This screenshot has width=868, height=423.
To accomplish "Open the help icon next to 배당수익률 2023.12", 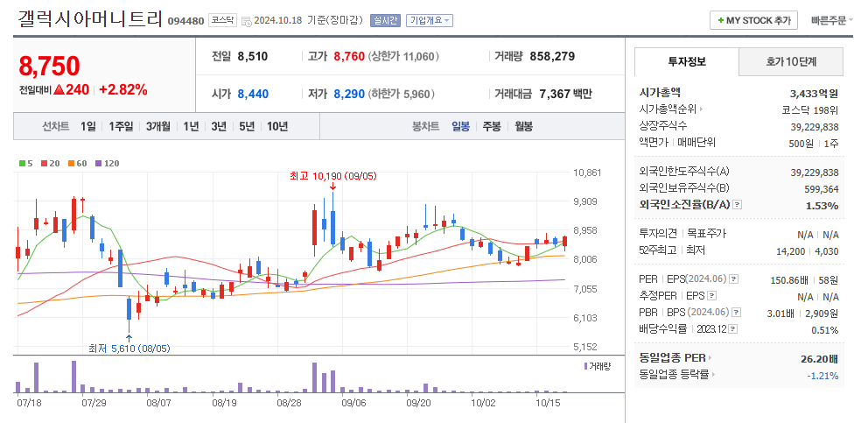I will pyautogui.click(x=733, y=329).
